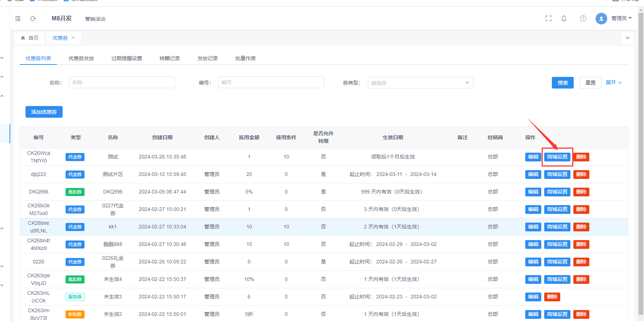Collapse the sidebar menu icon
This screenshot has height=321, width=644.
18,19
